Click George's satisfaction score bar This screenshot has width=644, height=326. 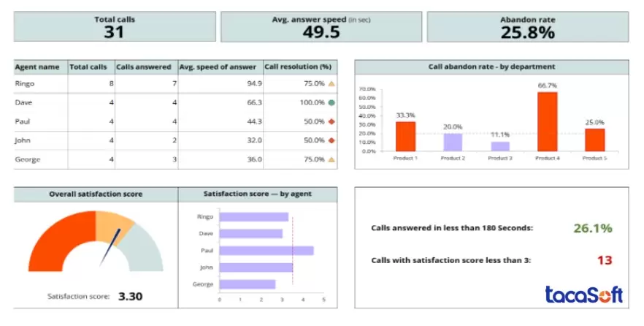[248, 284]
